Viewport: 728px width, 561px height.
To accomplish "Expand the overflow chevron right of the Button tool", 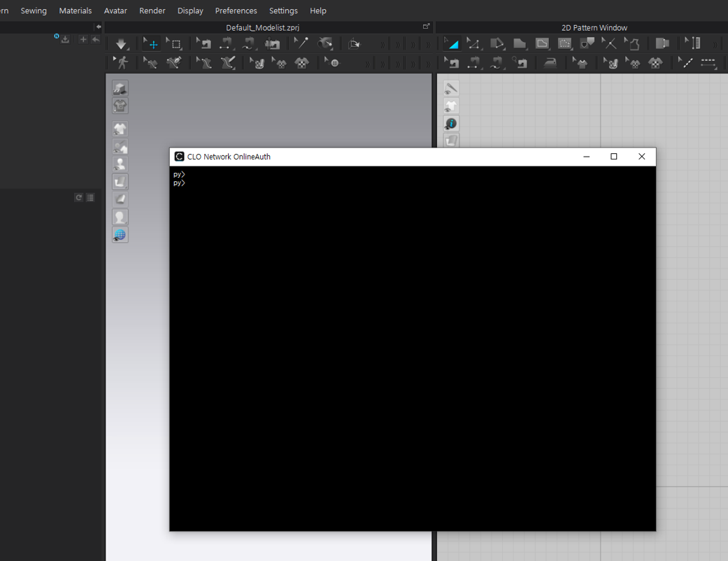I will [x=367, y=63].
